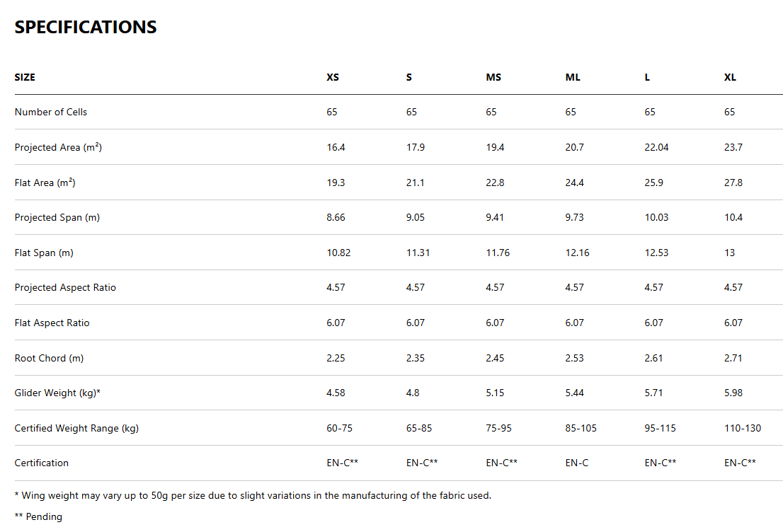Select the 110-130 weight range value

click(x=743, y=428)
